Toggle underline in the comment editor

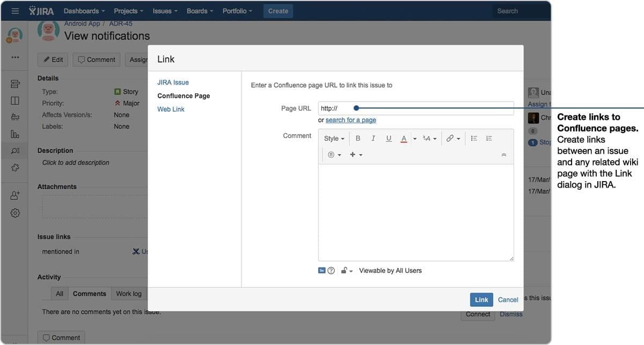(x=389, y=139)
